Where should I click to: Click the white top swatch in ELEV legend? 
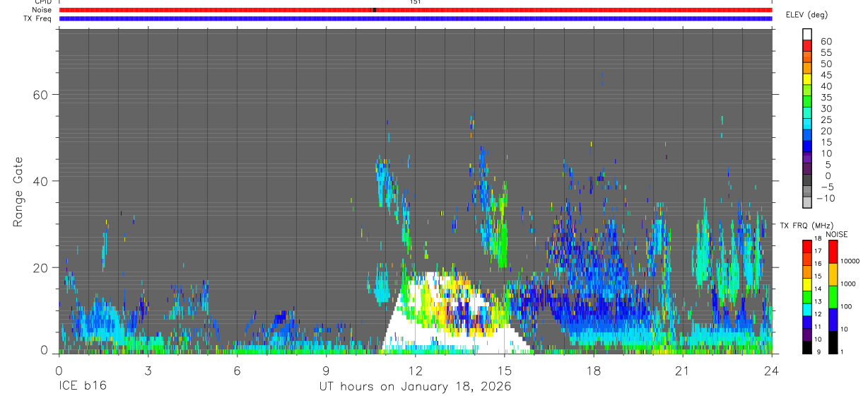pyautogui.click(x=807, y=34)
